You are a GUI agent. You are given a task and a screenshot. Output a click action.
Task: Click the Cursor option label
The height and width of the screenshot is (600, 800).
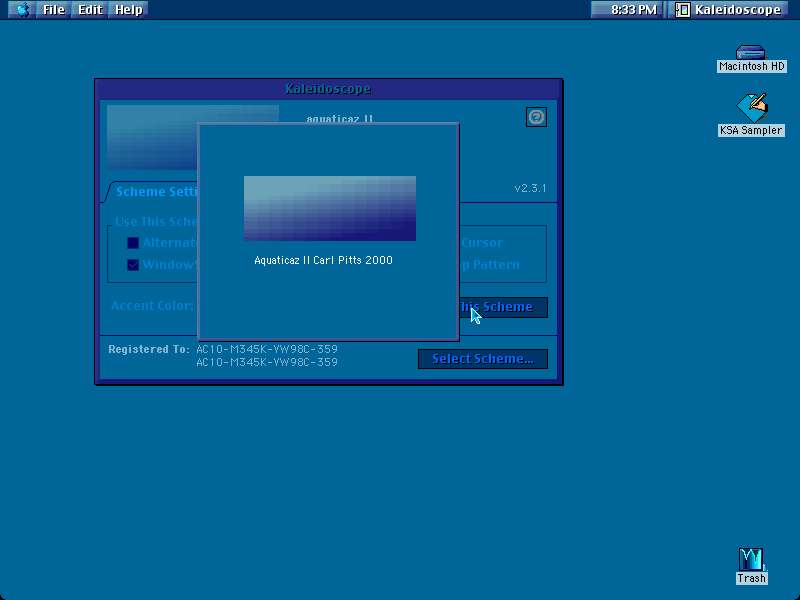point(482,243)
